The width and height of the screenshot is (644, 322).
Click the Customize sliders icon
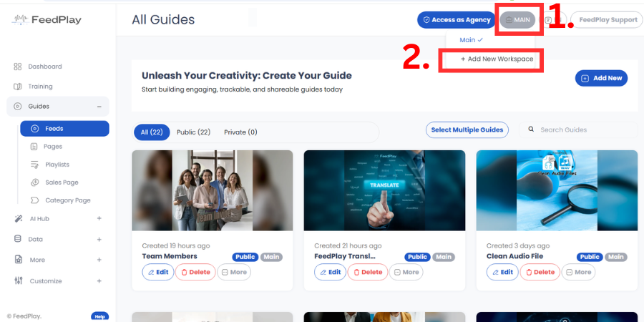(x=18, y=281)
